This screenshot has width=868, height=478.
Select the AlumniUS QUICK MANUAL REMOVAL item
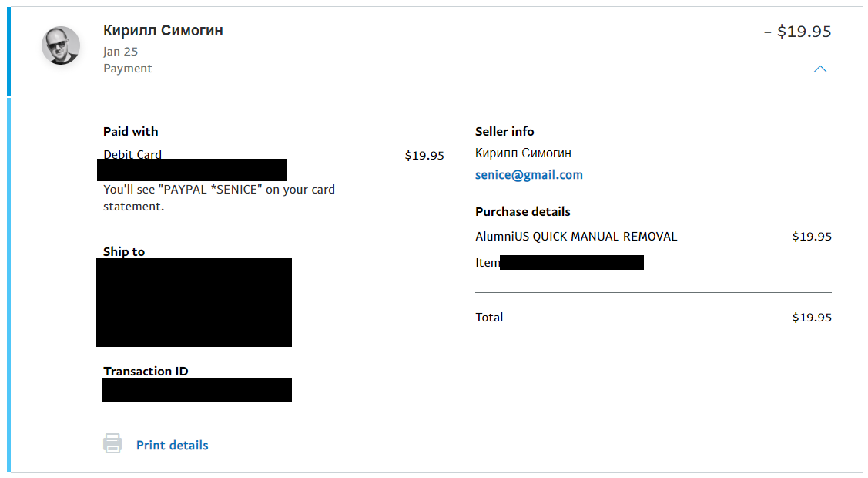tap(576, 237)
